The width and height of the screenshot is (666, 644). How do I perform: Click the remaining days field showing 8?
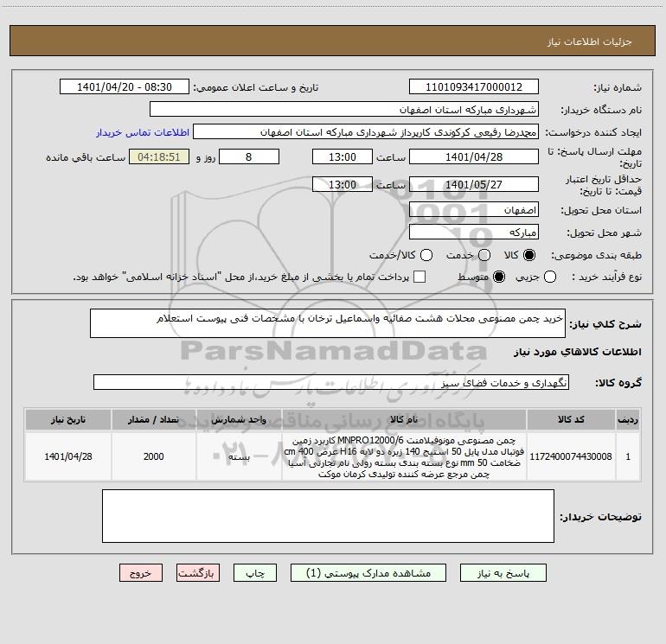(x=249, y=156)
